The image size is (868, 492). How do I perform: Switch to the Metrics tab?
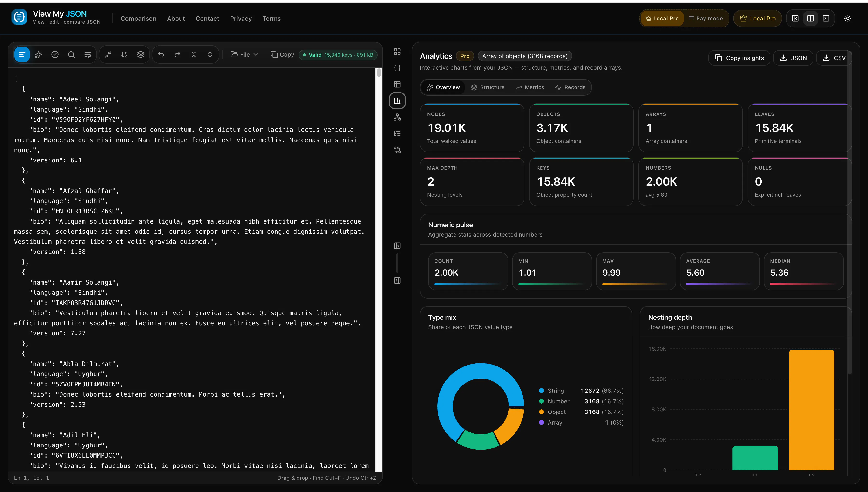529,87
